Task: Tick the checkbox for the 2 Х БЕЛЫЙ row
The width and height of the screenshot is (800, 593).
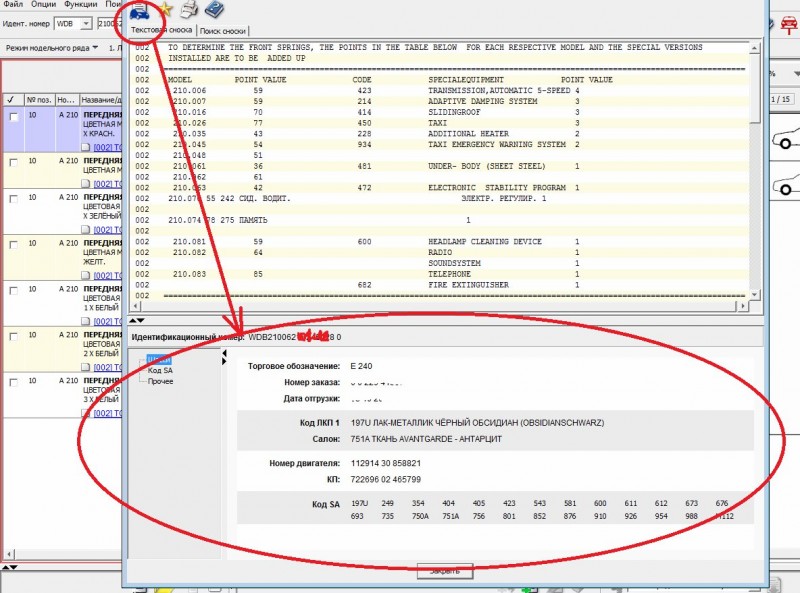Action: 14,336
